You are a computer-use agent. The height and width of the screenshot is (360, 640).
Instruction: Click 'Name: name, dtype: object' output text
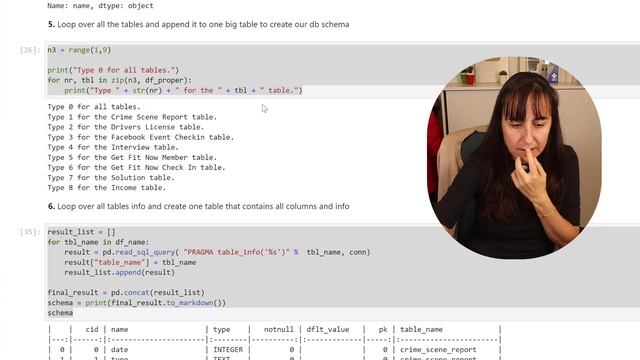coord(100,6)
